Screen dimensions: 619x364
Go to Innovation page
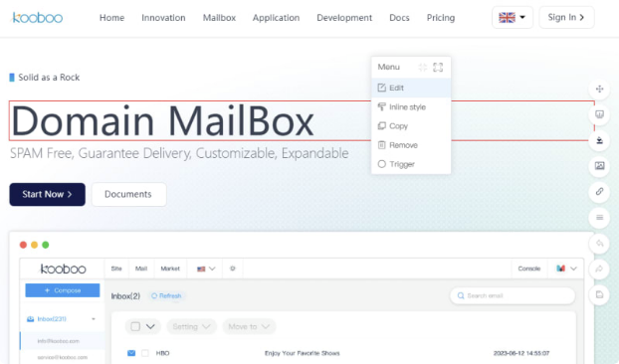[x=163, y=18]
